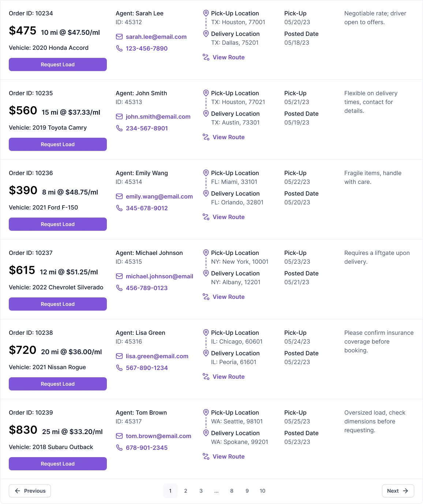This screenshot has height=504, width=423.
Task: Email emily.wang@email.com via the link
Action: (x=159, y=196)
